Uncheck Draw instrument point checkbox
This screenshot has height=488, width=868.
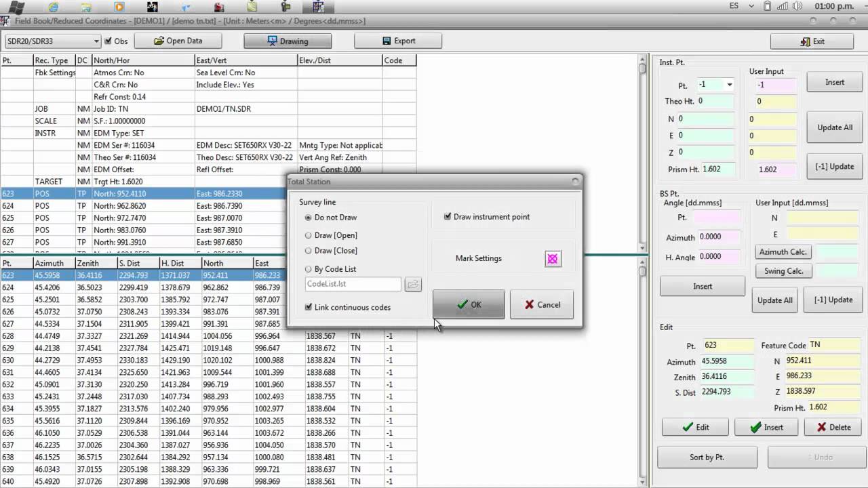(x=448, y=217)
